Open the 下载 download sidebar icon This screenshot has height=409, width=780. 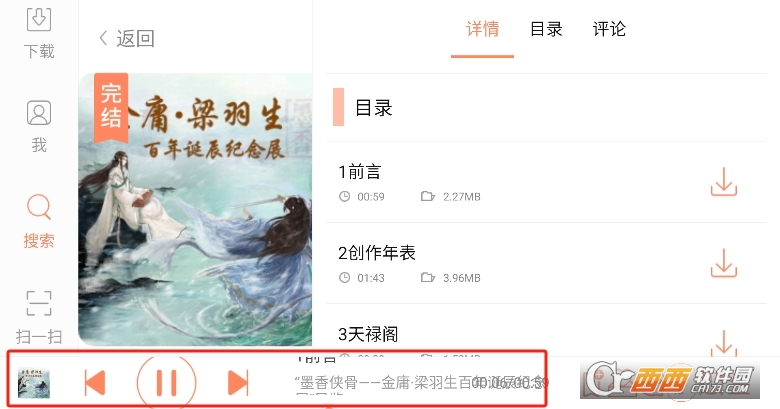tap(39, 32)
